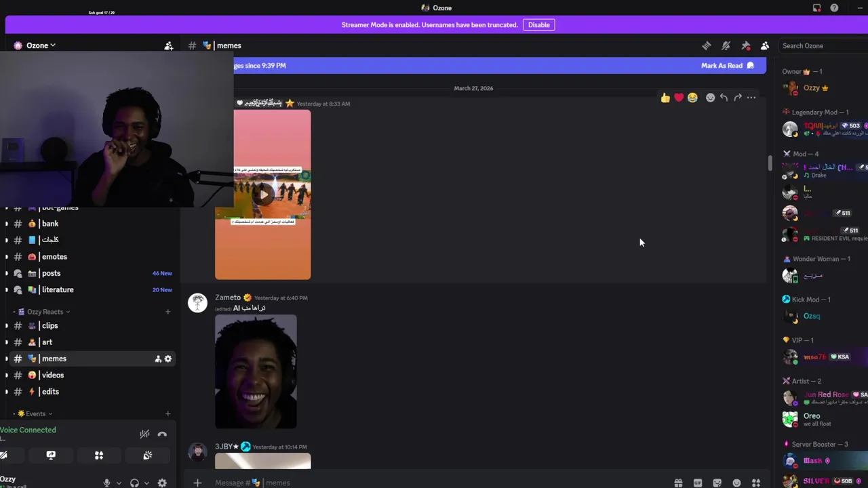Open the GIF picker
Image resolution: width=868 pixels, height=488 pixels.
click(698, 483)
